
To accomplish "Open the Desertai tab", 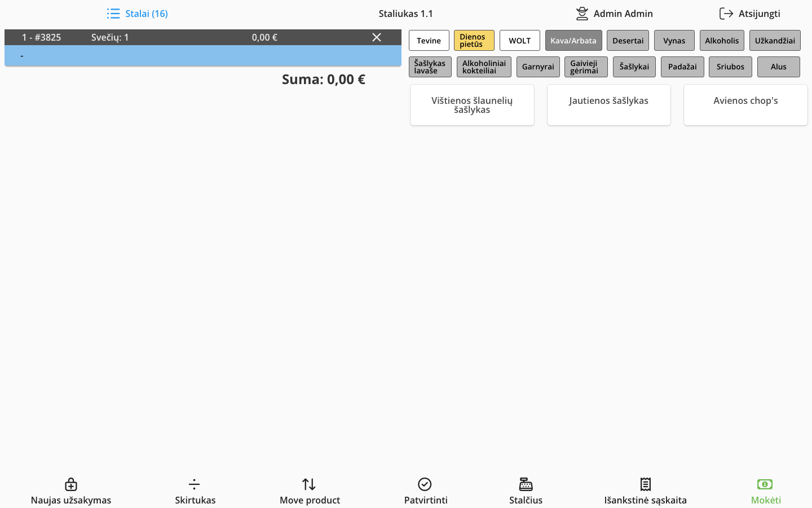I will [x=628, y=40].
